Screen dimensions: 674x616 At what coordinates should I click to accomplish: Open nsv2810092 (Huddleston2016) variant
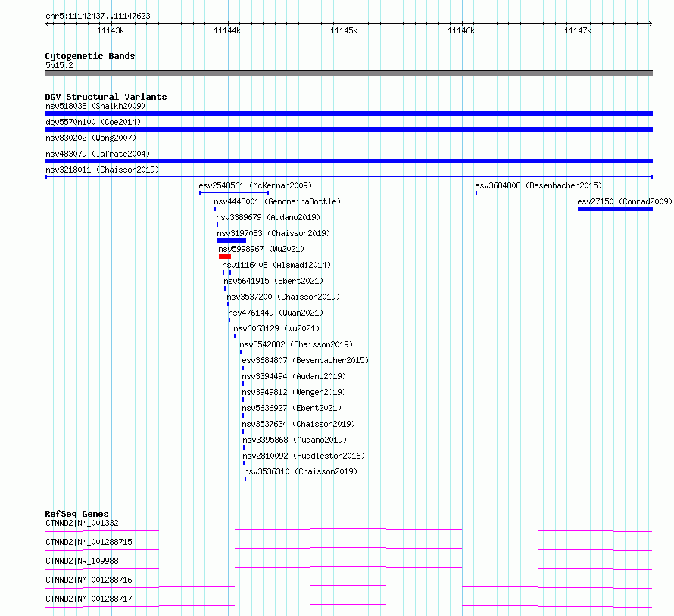coord(304,456)
